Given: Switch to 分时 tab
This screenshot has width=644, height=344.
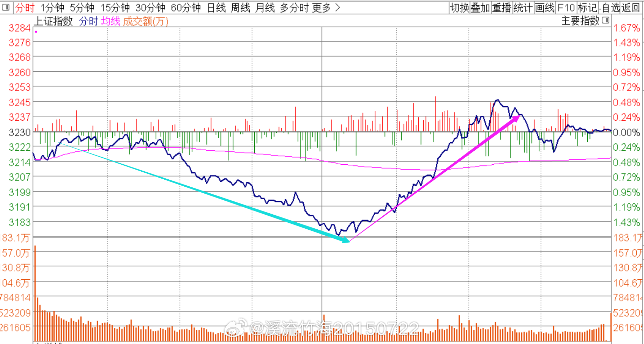Looking at the screenshot, I should [x=25, y=7].
